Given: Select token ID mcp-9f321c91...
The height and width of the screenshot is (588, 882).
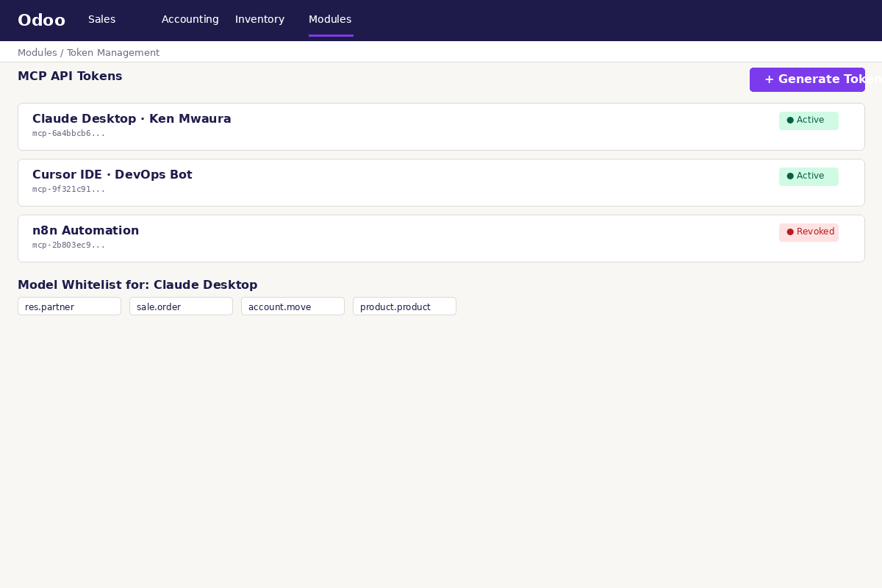Looking at the screenshot, I should pyautogui.click(x=68, y=190).
